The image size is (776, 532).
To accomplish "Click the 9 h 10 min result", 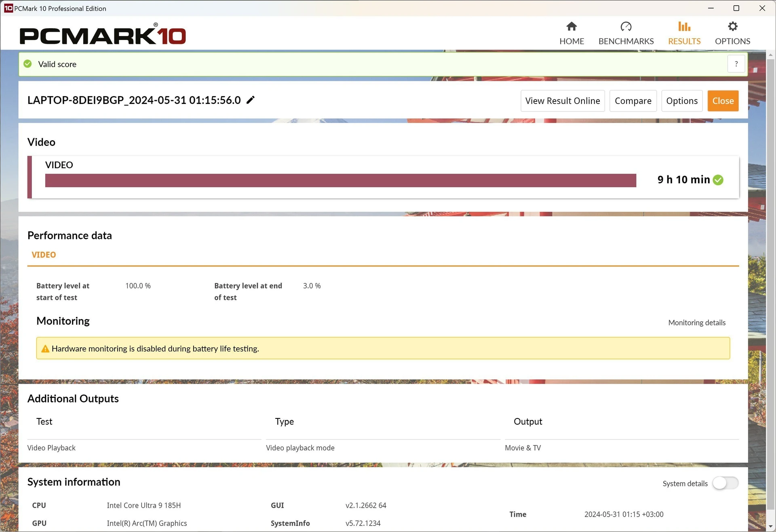I will (x=683, y=179).
